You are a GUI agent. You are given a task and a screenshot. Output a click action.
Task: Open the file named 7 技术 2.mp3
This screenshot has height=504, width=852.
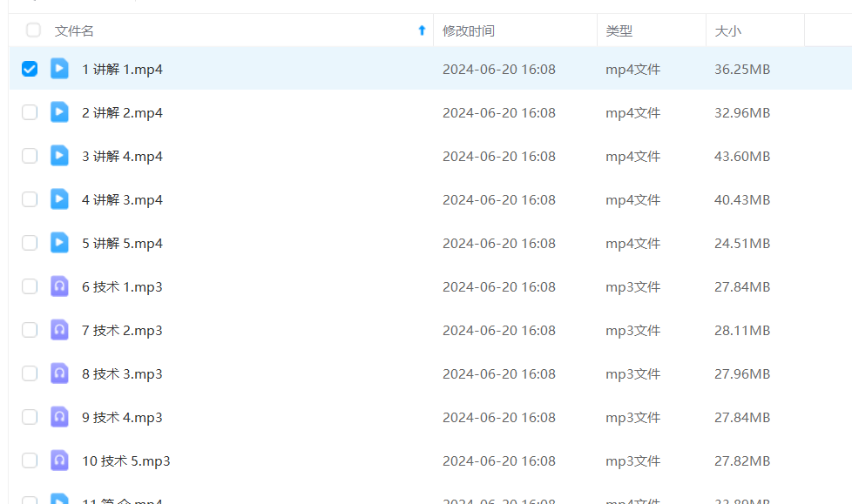click(122, 331)
